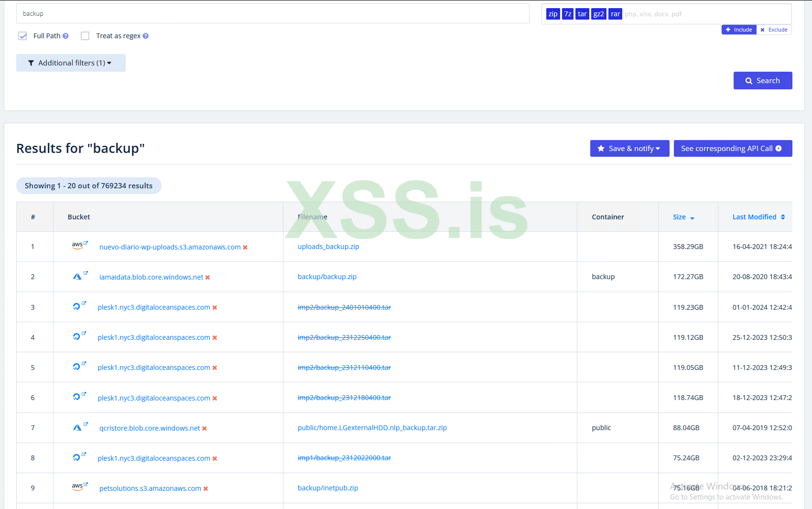Open imp1/backup_2312022000.tar file link
The width and height of the screenshot is (812, 509).
(x=344, y=458)
